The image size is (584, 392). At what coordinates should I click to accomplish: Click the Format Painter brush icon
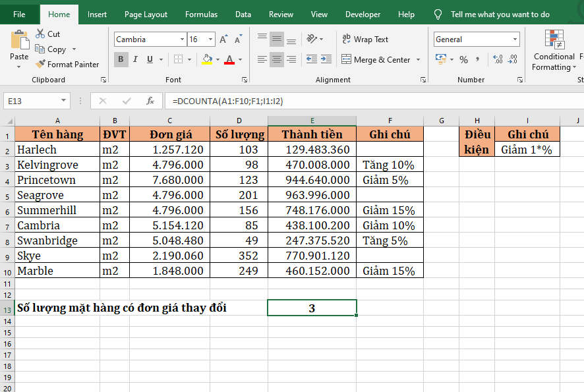pos(41,65)
